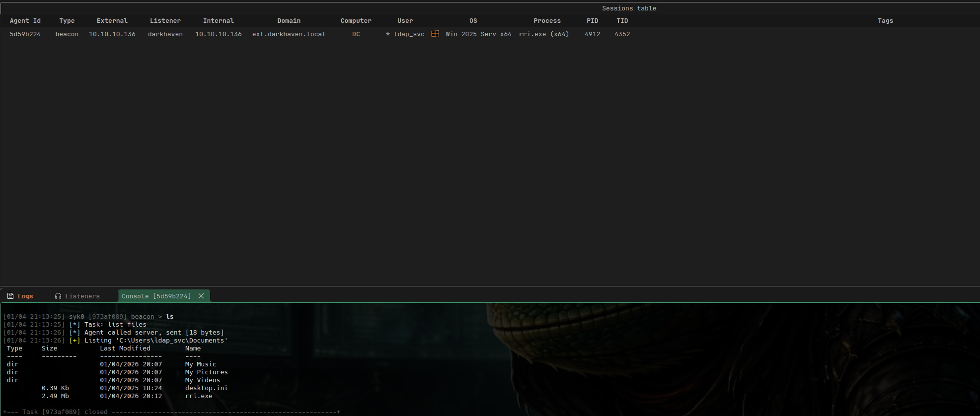Close the Console [5d59b224] tab
This screenshot has height=416, width=980.
(201, 296)
